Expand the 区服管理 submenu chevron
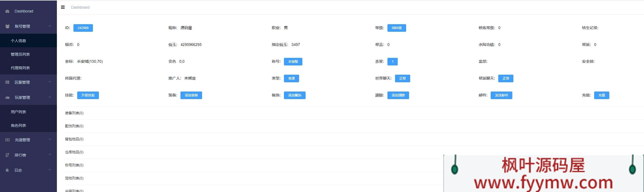 50,82
